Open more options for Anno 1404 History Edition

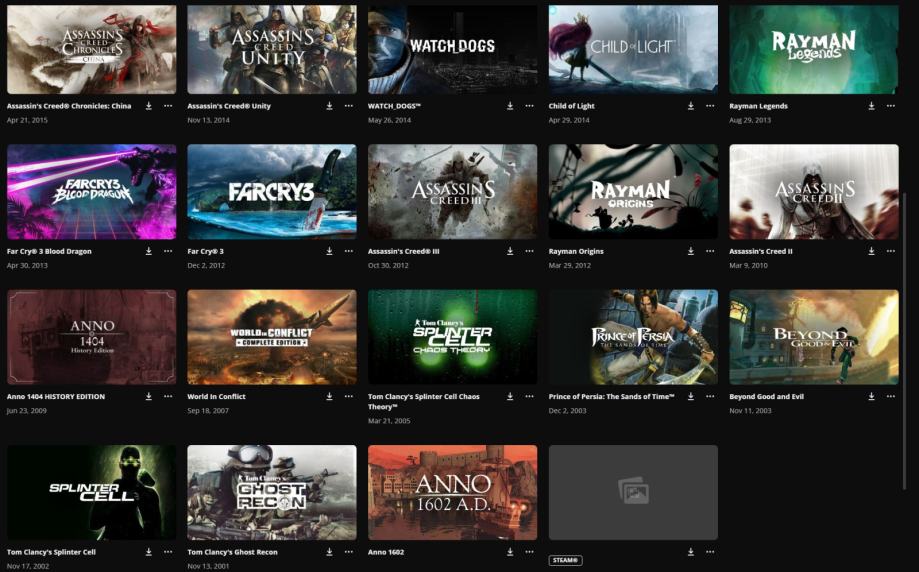168,396
